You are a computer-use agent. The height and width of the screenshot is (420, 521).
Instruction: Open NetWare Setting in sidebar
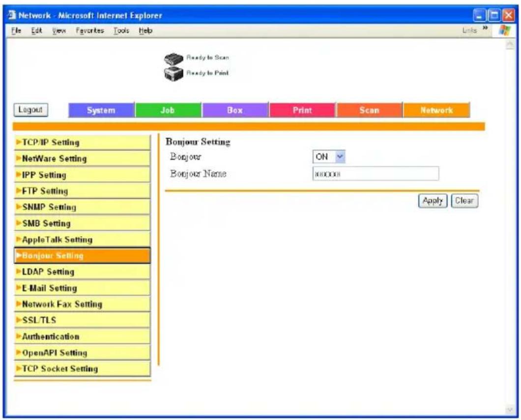pyautogui.click(x=82, y=159)
